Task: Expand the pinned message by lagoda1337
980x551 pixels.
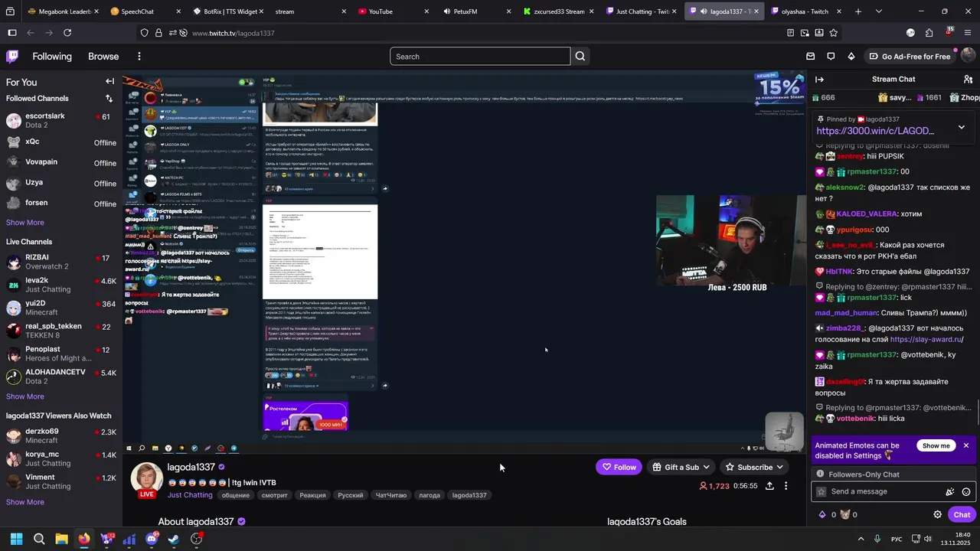Action: [x=961, y=126]
